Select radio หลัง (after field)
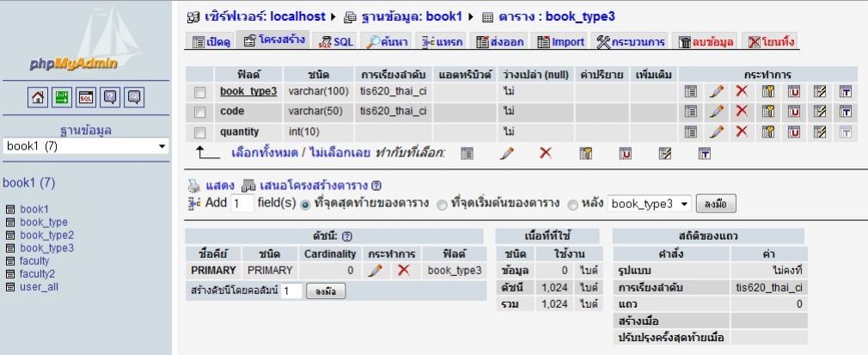The height and width of the screenshot is (355, 868). [x=573, y=205]
